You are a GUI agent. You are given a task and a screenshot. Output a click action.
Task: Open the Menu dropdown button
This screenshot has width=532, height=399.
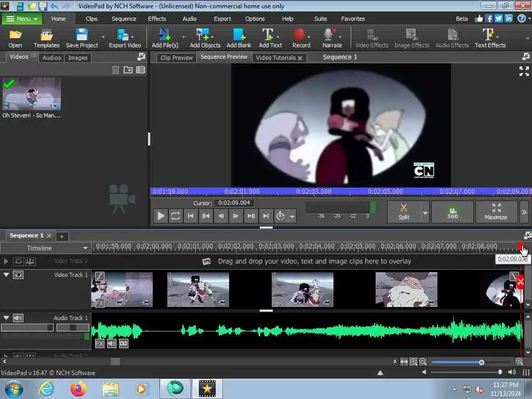pos(22,19)
